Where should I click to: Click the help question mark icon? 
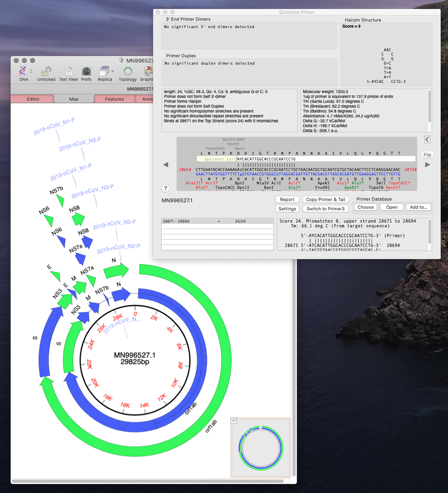[165, 188]
